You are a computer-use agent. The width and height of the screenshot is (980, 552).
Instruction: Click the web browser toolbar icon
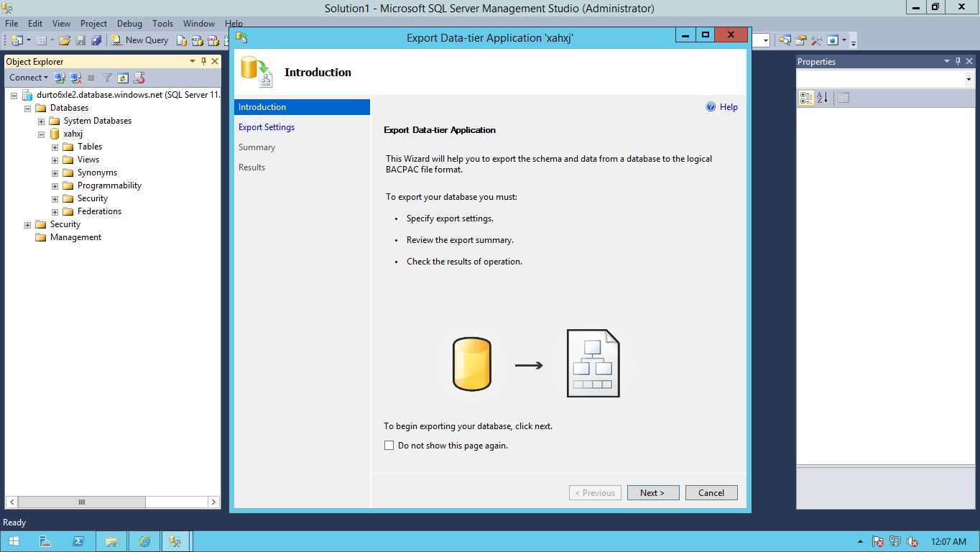[833, 40]
